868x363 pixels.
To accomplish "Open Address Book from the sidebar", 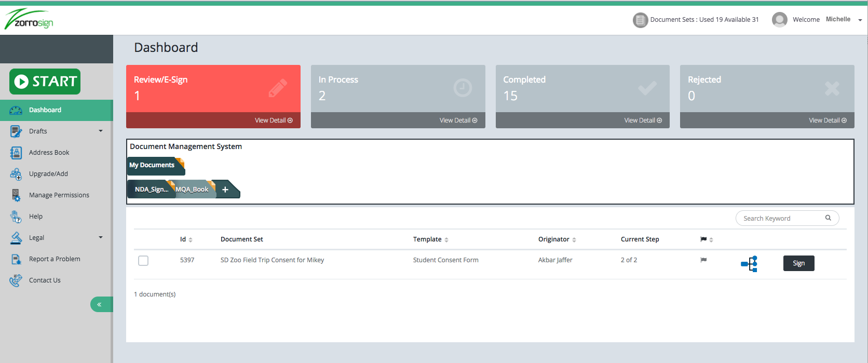I will pos(49,153).
